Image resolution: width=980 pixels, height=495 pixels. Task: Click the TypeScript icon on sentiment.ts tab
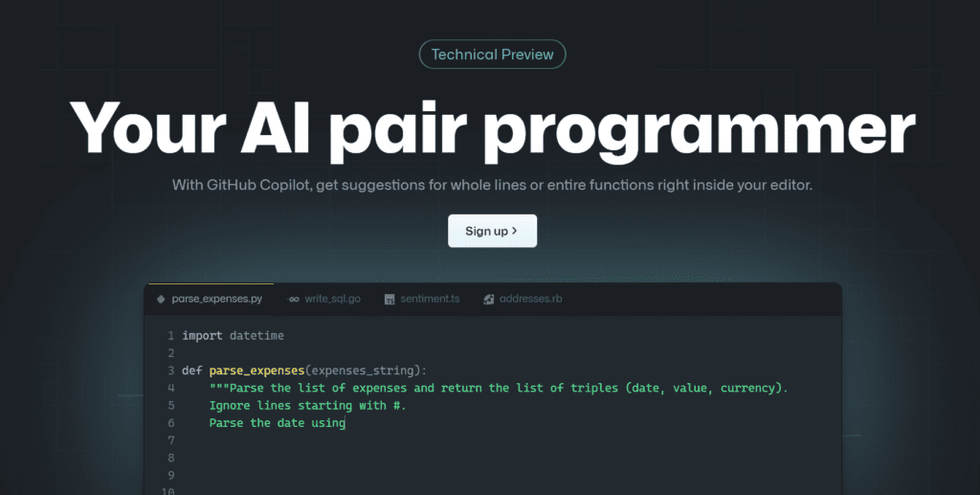[x=390, y=300]
